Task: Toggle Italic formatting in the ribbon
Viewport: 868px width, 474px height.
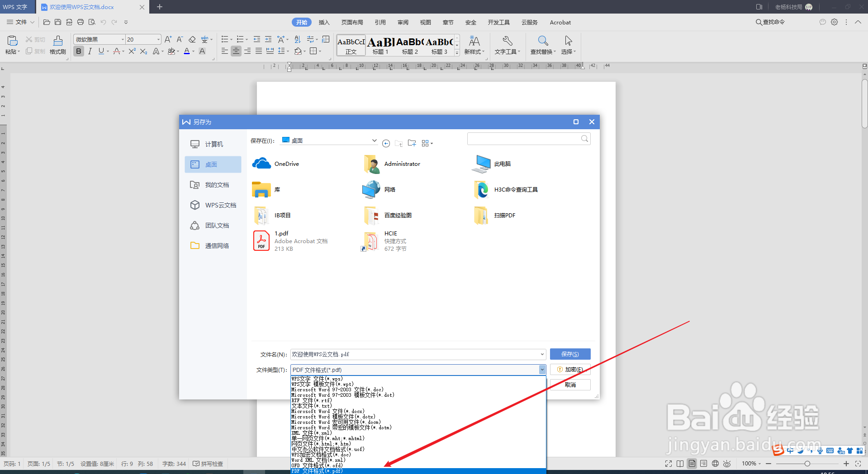Action: (x=90, y=51)
